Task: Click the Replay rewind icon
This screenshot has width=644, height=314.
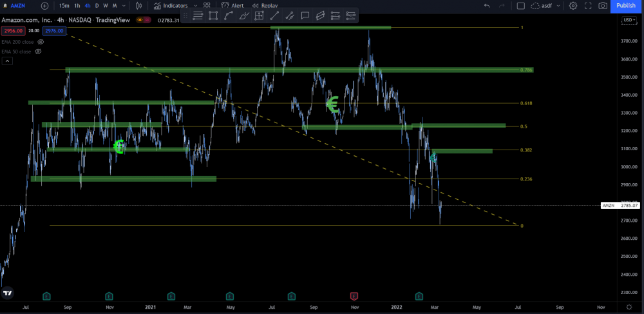Action: tap(256, 6)
